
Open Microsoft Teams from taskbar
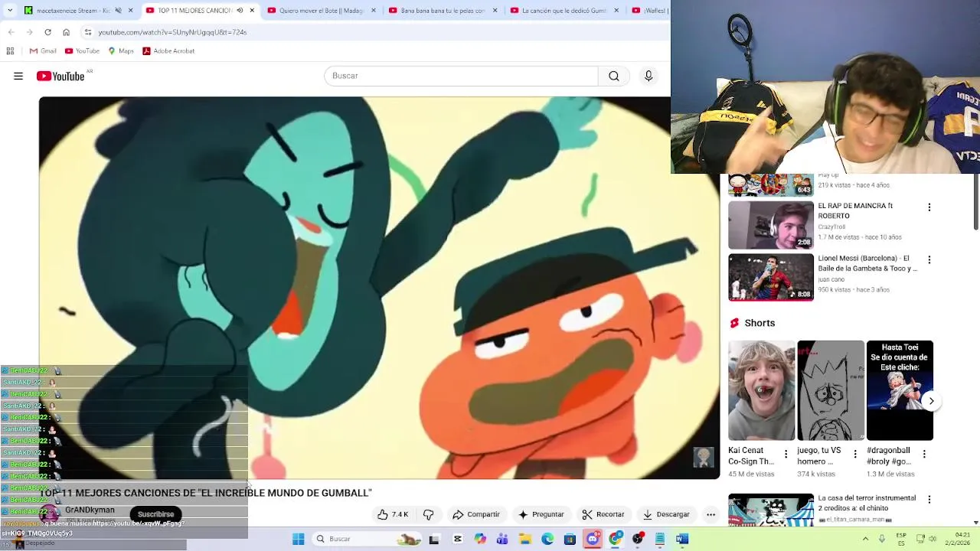click(502, 539)
